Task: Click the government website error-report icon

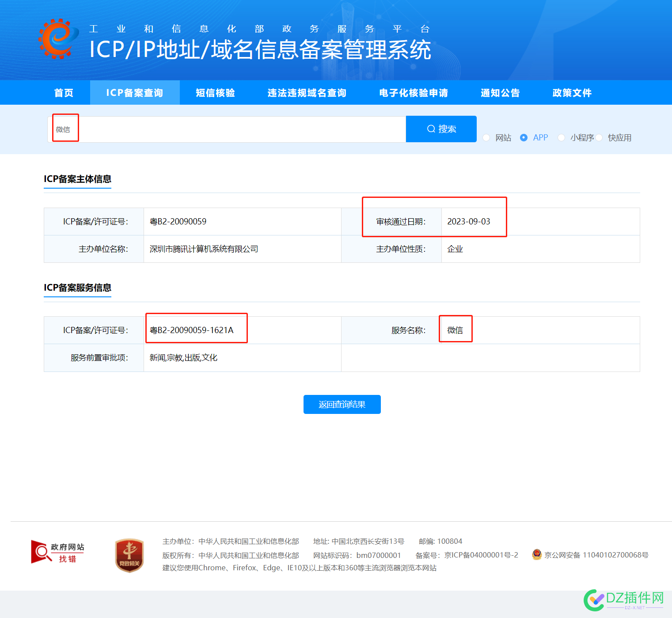Action: click(x=57, y=552)
